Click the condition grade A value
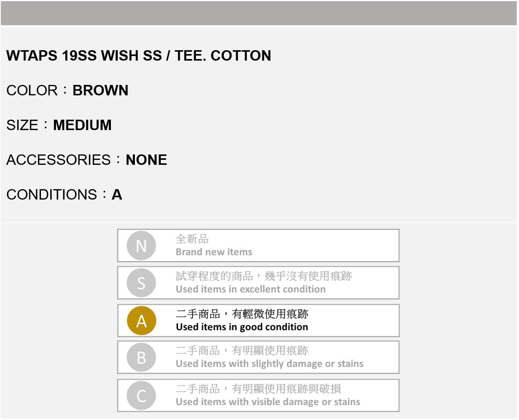 click(117, 195)
